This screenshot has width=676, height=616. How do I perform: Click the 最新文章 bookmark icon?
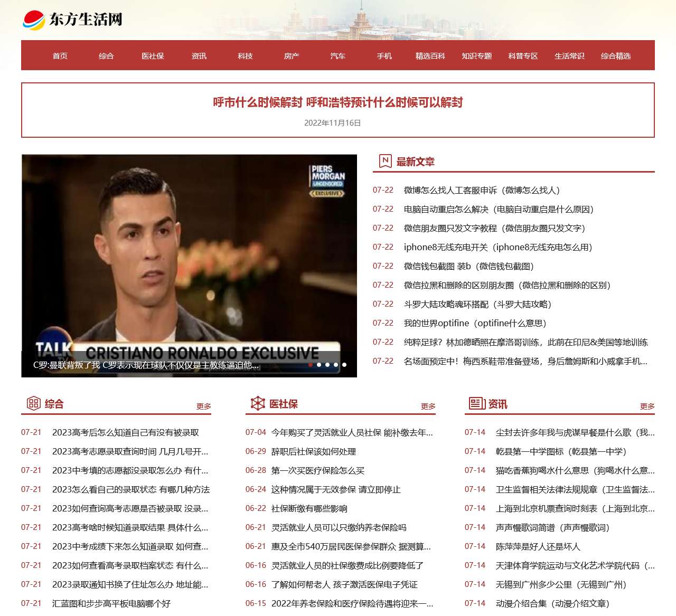point(385,161)
